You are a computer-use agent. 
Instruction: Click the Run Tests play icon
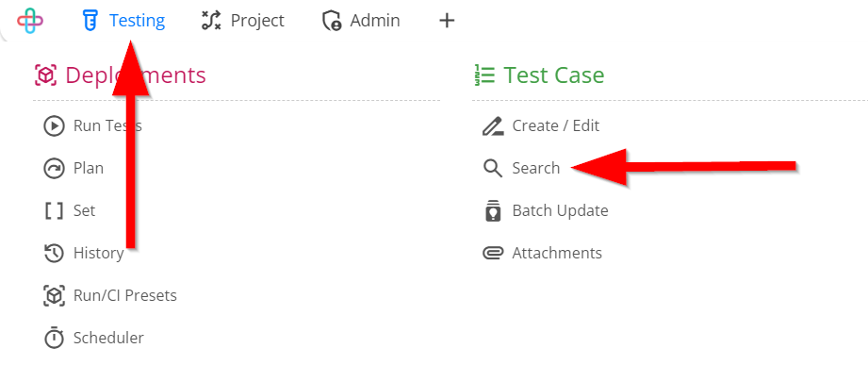54,126
